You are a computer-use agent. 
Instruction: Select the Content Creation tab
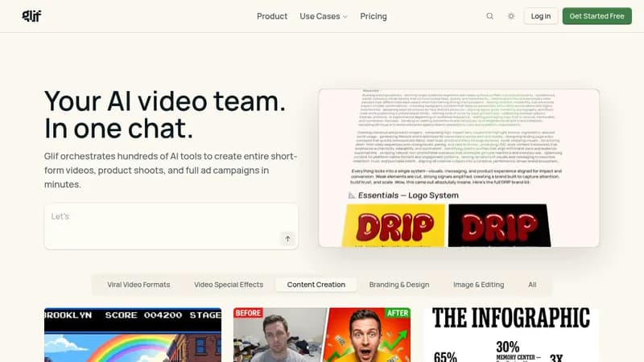(x=316, y=285)
